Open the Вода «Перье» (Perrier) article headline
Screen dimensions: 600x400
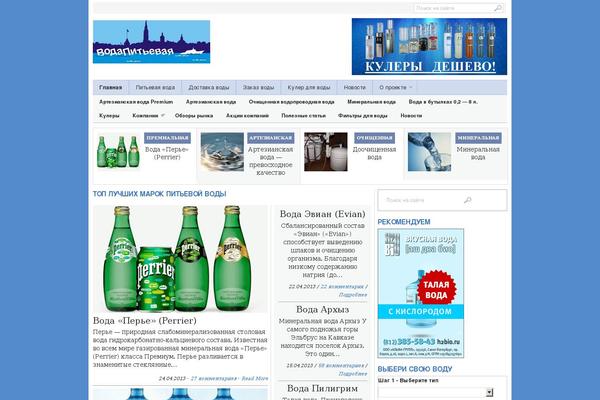(x=145, y=320)
